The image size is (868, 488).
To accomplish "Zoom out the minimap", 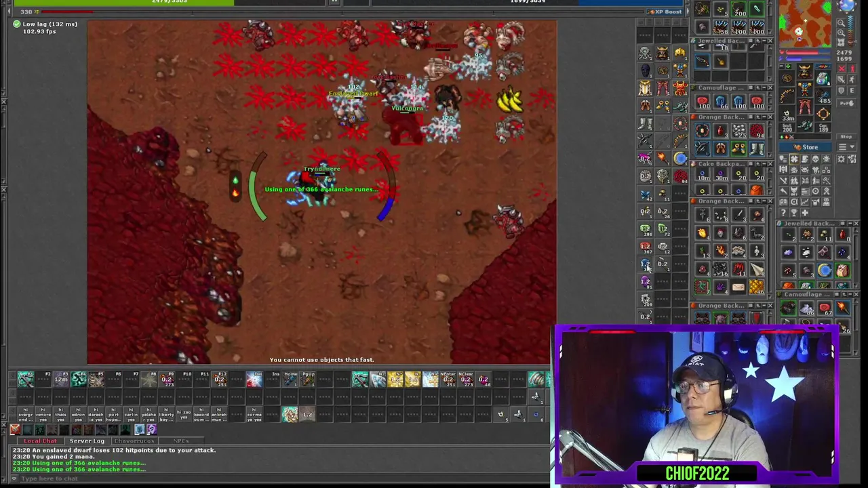I will pos(841,22).
